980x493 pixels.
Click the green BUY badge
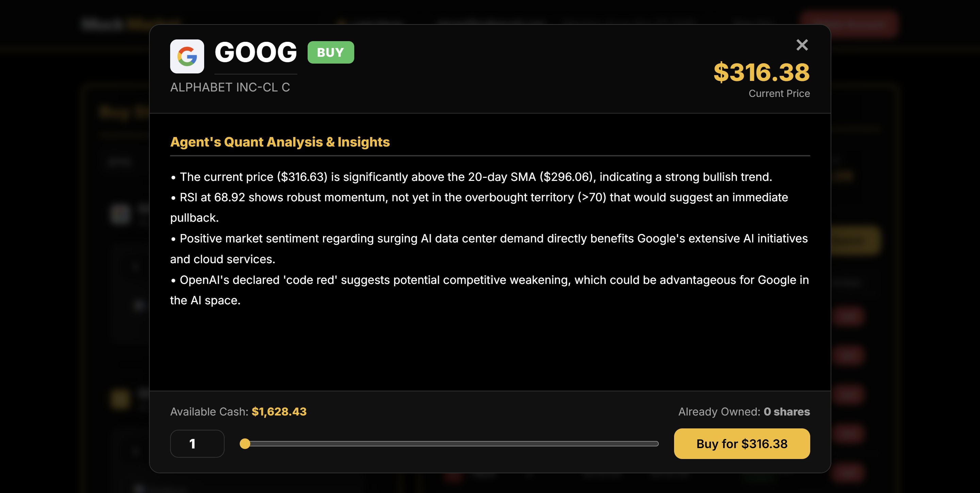point(330,52)
